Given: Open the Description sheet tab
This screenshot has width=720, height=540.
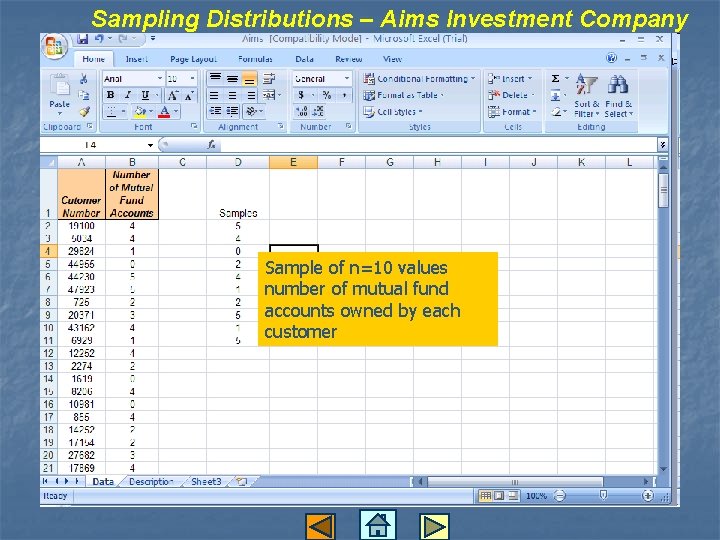Looking at the screenshot, I should [x=151, y=481].
